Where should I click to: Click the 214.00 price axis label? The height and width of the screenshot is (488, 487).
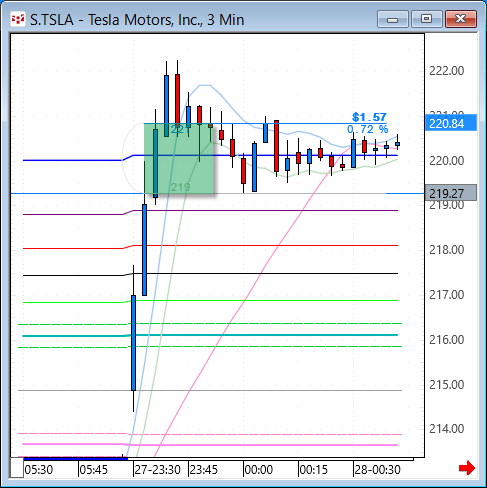coord(447,429)
